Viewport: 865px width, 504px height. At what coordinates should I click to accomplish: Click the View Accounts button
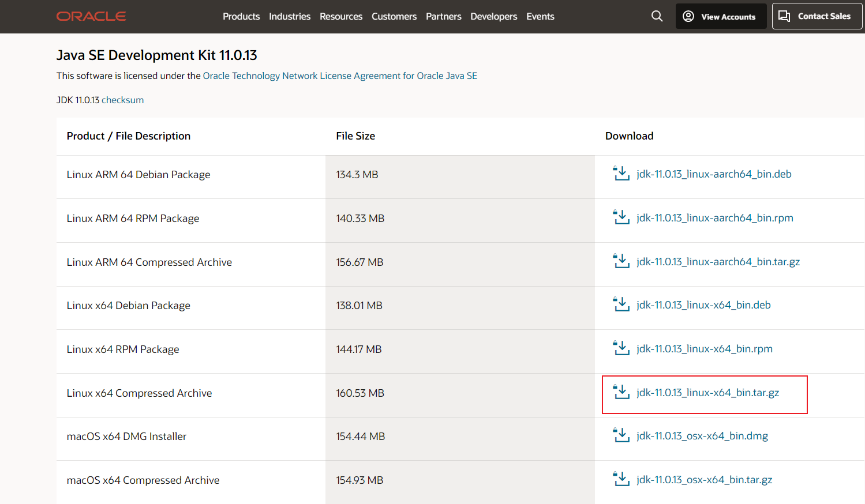pos(721,16)
